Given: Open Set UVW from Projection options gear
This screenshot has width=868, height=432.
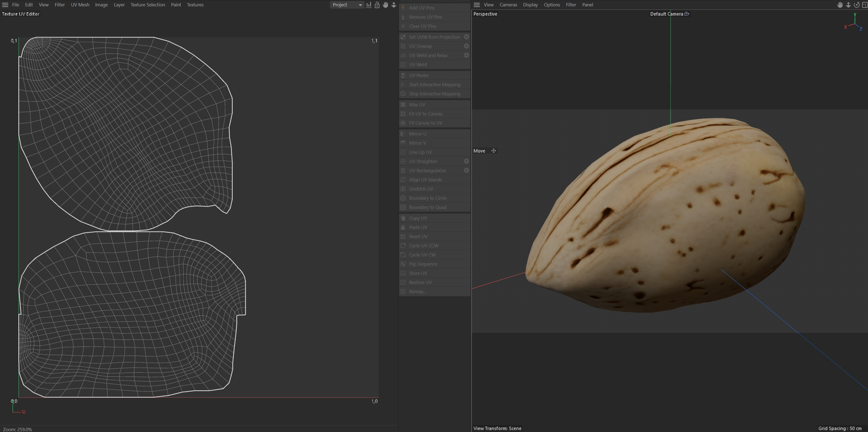Looking at the screenshot, I should (466, 37).
